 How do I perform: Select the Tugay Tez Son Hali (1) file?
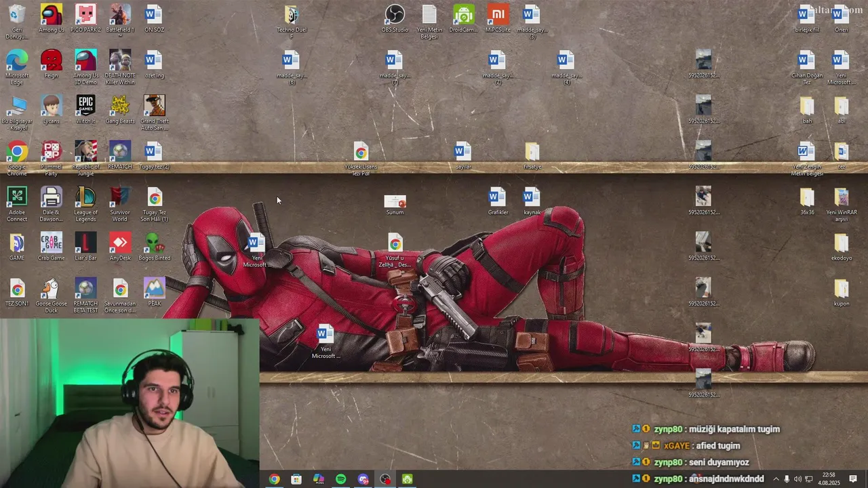click(x=154, y=204)
